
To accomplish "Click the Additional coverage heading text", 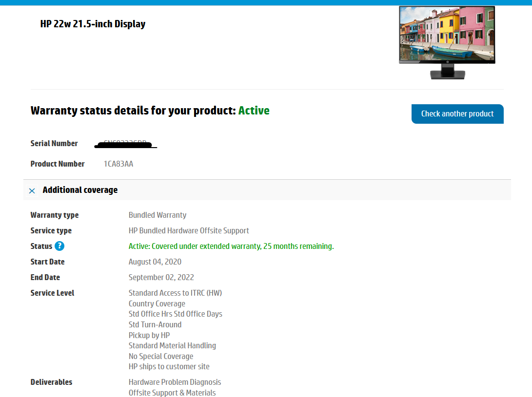I will click(80, 190).
